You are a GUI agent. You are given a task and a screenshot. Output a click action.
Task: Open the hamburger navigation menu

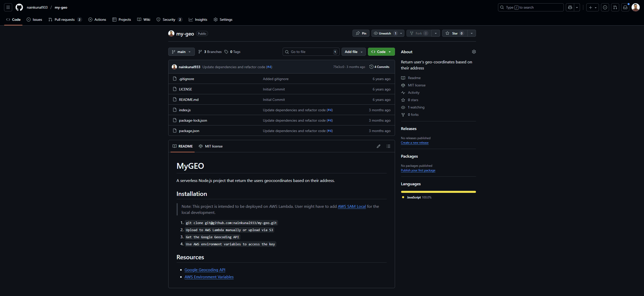click(x=8, y=7)
